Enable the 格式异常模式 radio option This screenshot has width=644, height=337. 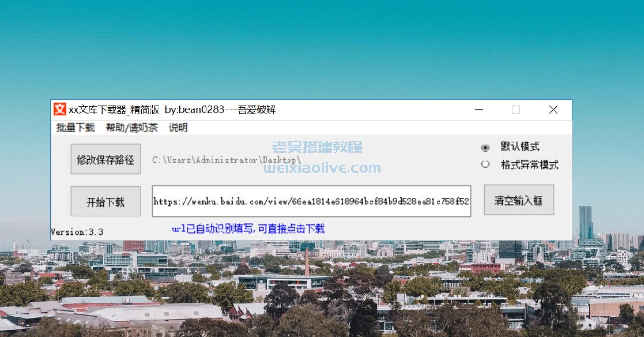pos(486,164)
